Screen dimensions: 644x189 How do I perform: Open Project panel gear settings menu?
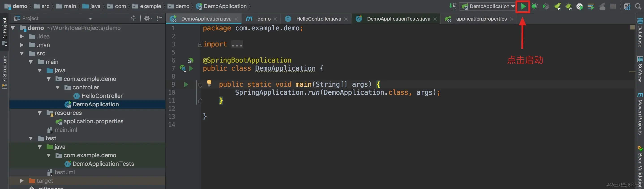pyautogui.click(x=148, y=18)
